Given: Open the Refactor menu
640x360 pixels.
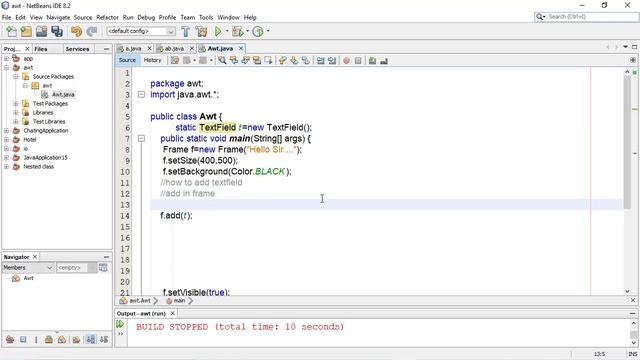Looking at the screenshot, I should (x=107, y=18).
